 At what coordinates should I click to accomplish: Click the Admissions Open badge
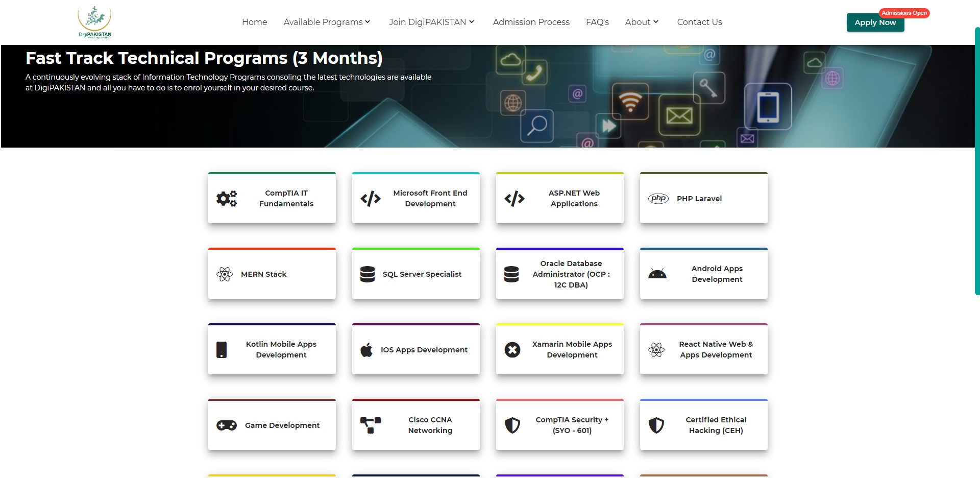point(904,13)
